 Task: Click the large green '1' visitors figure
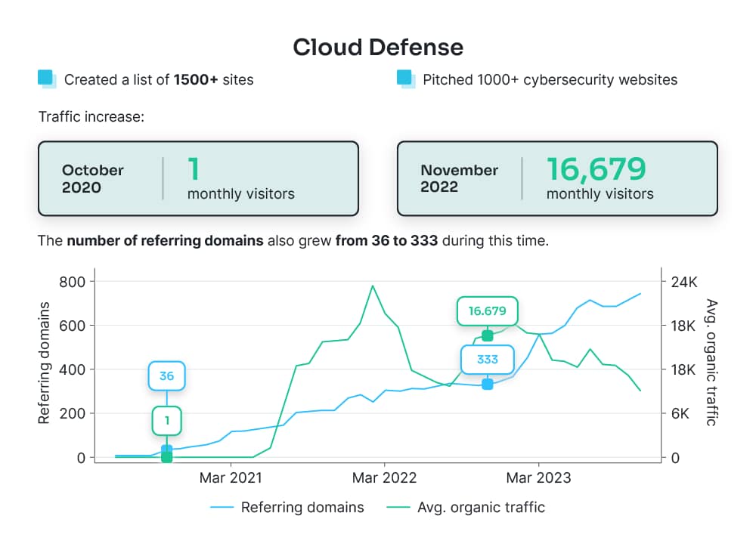pyautogui.click(x=194, y=169)
